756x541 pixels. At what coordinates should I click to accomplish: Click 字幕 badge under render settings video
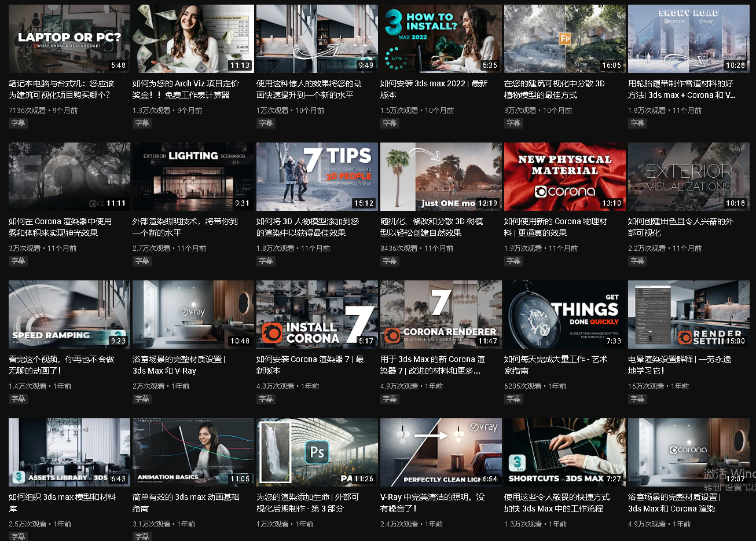click(637, 399)
